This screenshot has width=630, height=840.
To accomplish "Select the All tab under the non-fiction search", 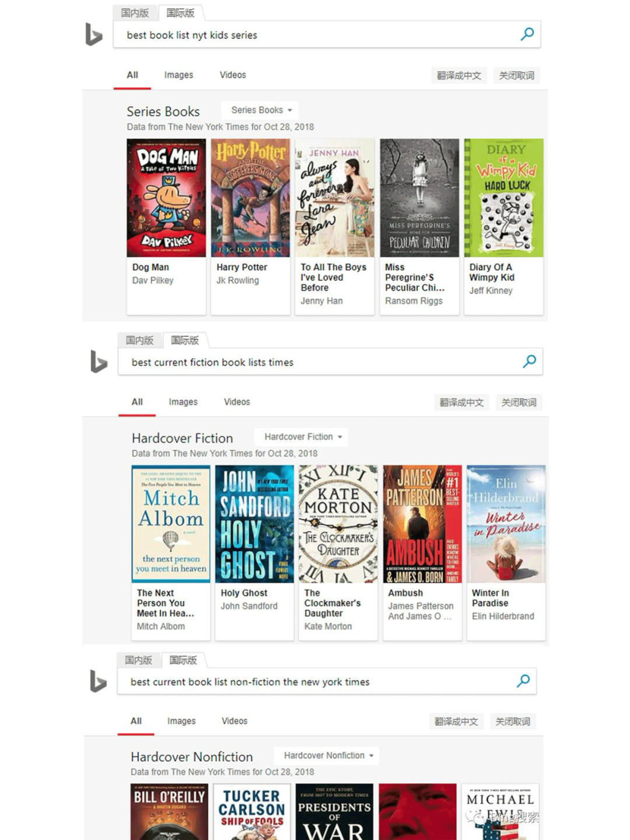I will click(x=136, y=721).
